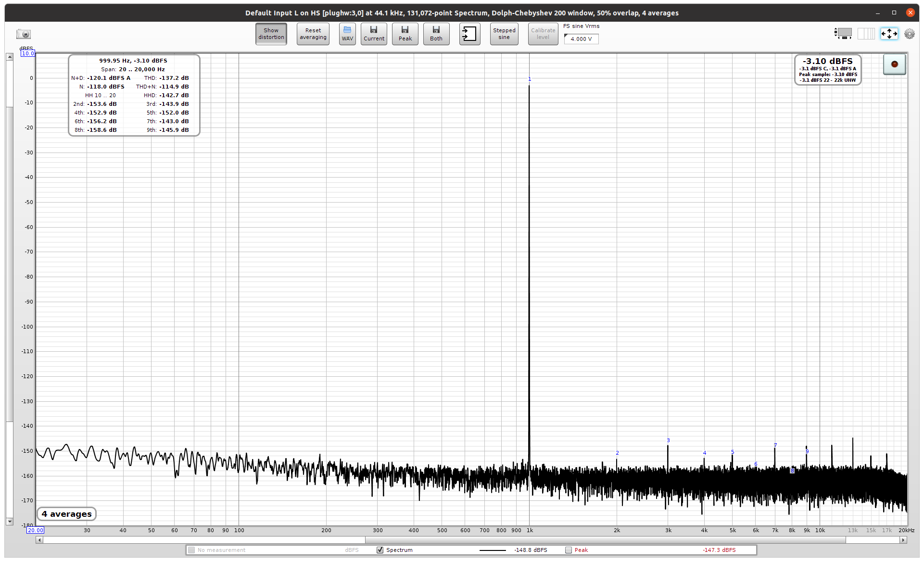Maximize the RTA window
The height and width of the screenshot is (562, 924).
[x=894, y=13]
